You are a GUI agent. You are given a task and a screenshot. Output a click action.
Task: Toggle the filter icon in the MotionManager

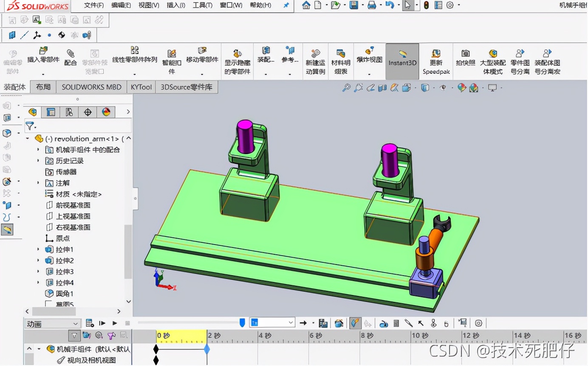[74, 335]
